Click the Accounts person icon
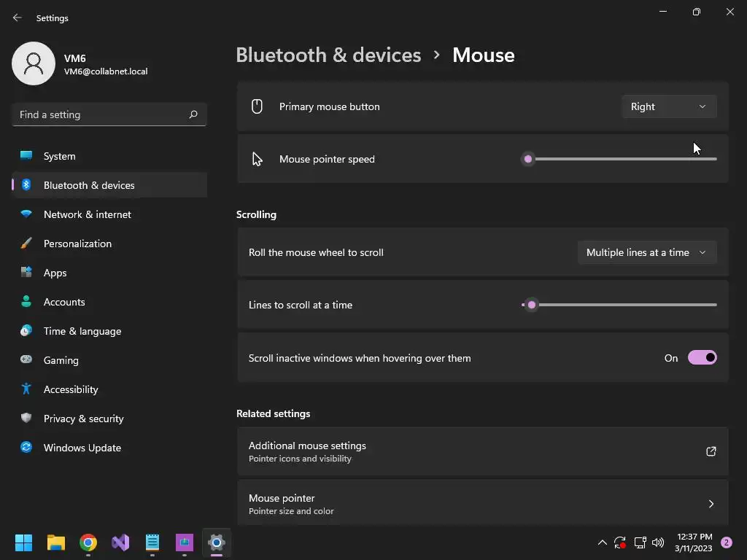This screenshot has height=560, width=747. coord(26,301)
